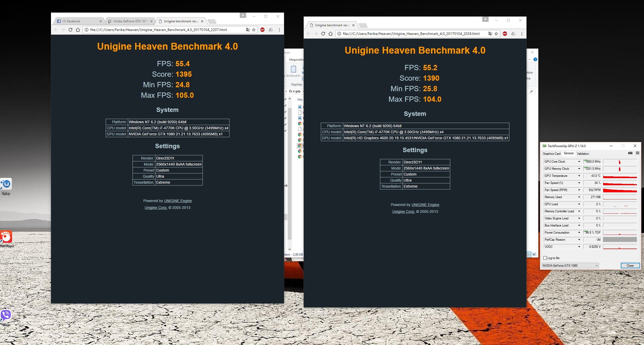Open Adblock Plus icon in right Chrome window
Image resolution: width=644 pixels, height=345 pixels.
[505, 34]
